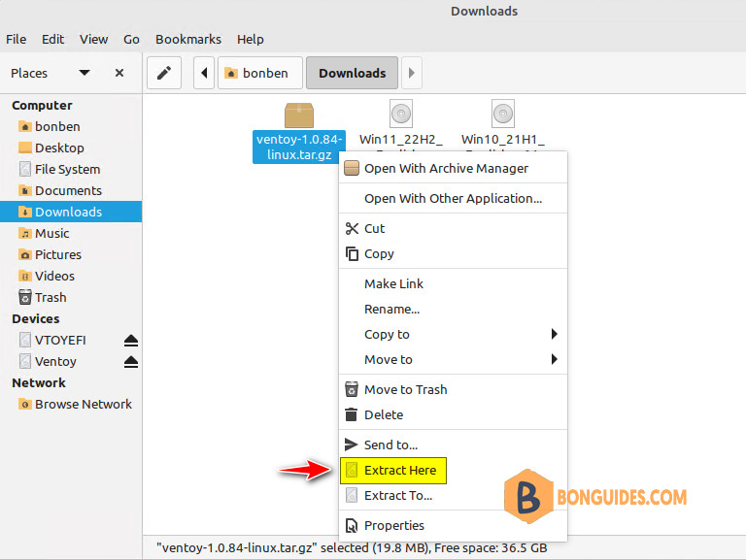
Task: Click the Network section header
Action: pos(39,382)
